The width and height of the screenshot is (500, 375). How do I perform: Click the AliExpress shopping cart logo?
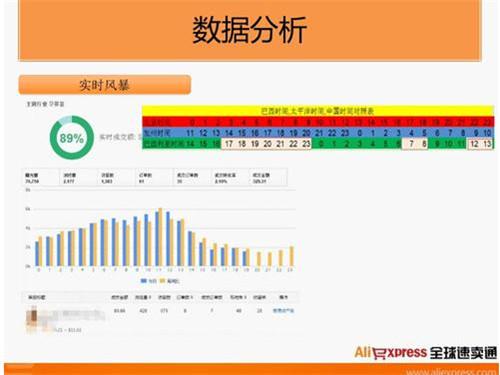(379, 353)
